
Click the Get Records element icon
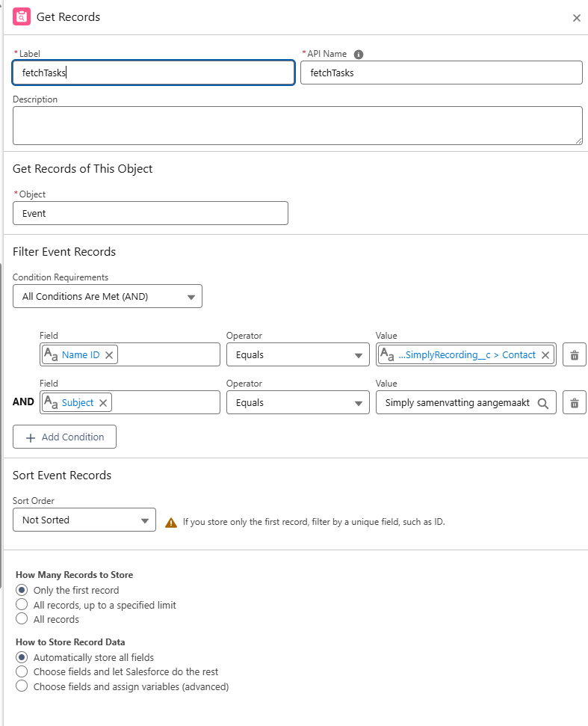pyautogui.click(x=20, y=16)
